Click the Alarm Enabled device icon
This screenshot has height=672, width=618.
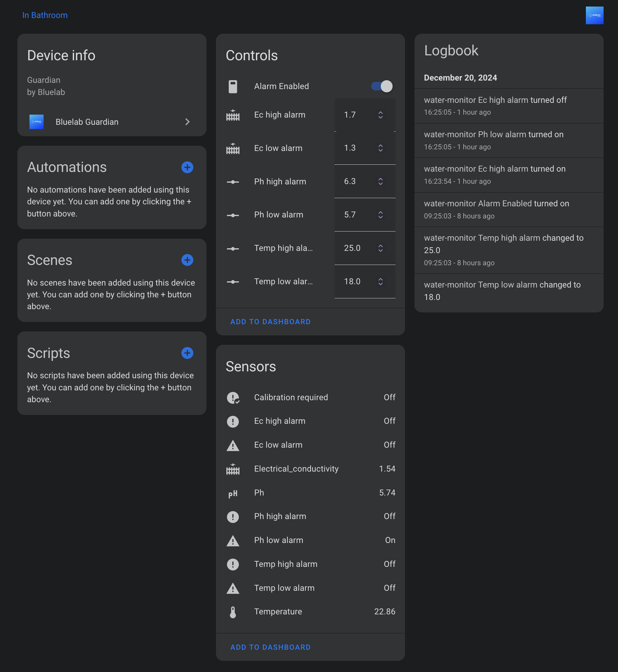point(233,86)
